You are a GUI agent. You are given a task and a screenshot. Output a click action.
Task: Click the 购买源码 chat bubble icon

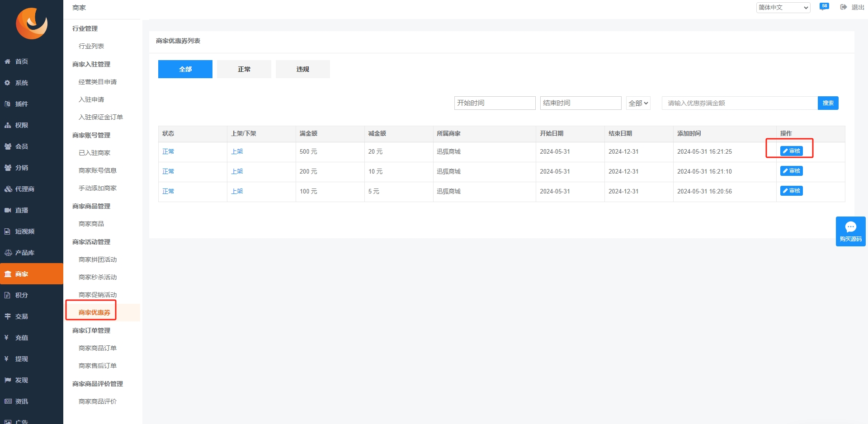point(851,227)
